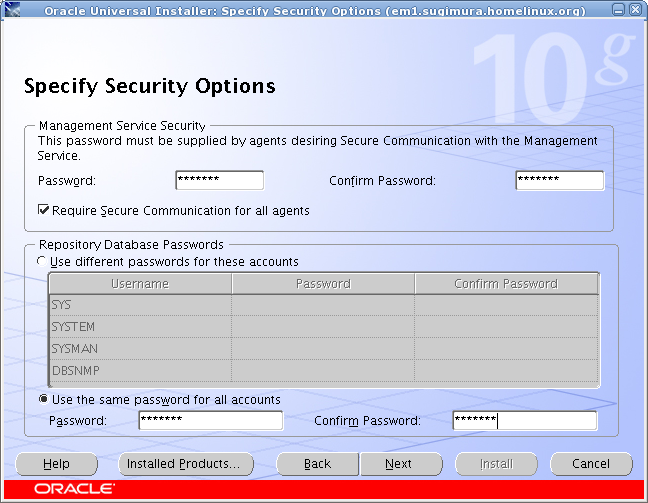The image size is (648, 503).
Task: Focus Management Service Confirm Password field
Action: [x=560, y=180]
